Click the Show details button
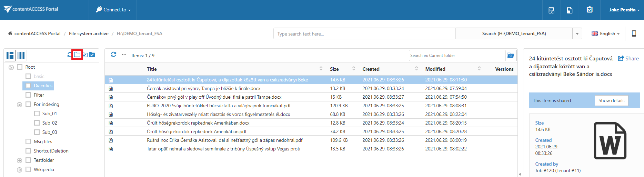The image size is (644, 177). pos(611,100)
